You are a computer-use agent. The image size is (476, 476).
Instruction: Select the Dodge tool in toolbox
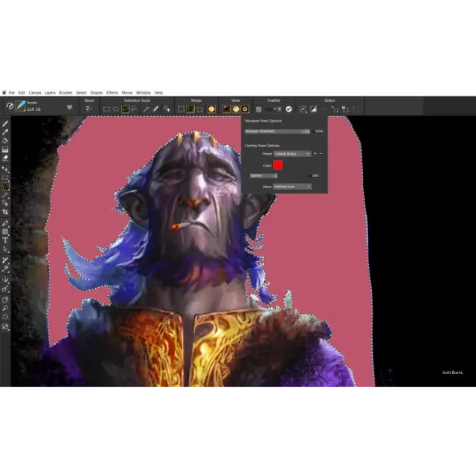coord(5,268)
